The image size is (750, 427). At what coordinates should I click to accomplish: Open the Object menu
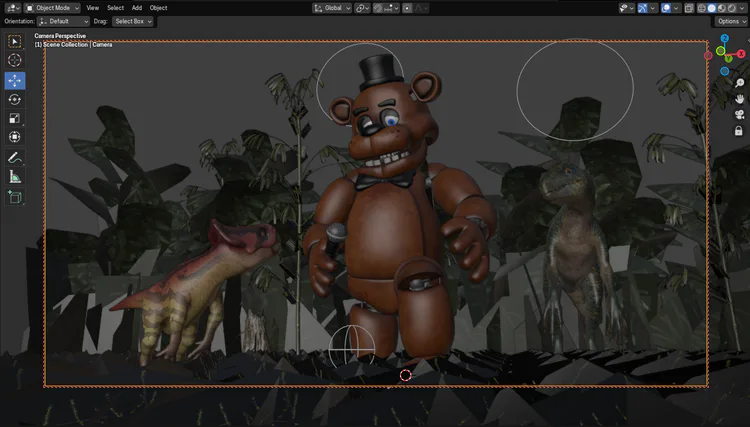(x=158, y=8)
